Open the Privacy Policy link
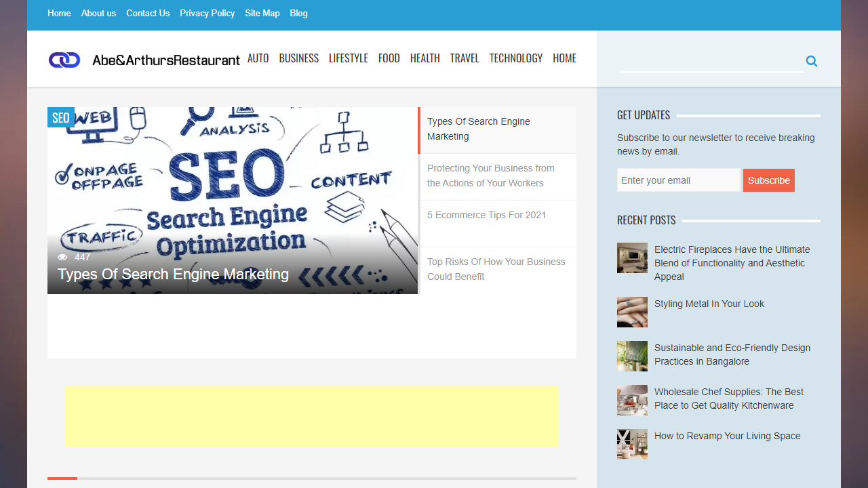868x488 pixels. [x=207, y=14]
